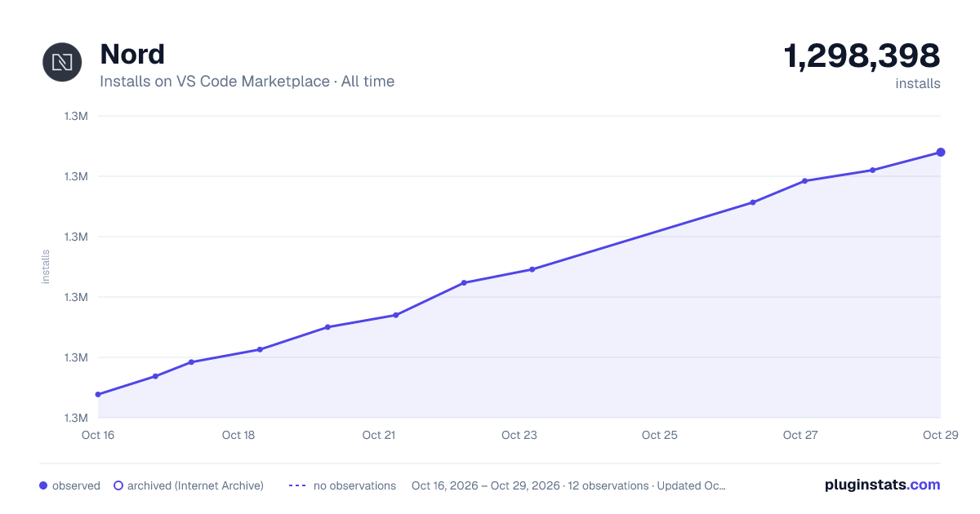Click the no observations dashed legend marker

point(297,485)
